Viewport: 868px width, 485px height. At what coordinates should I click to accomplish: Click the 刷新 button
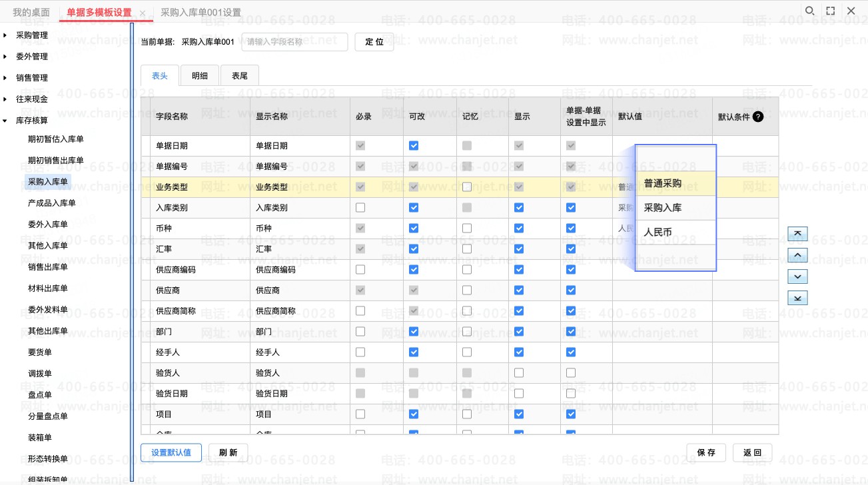pyautogui.click(x=228, y=452)
